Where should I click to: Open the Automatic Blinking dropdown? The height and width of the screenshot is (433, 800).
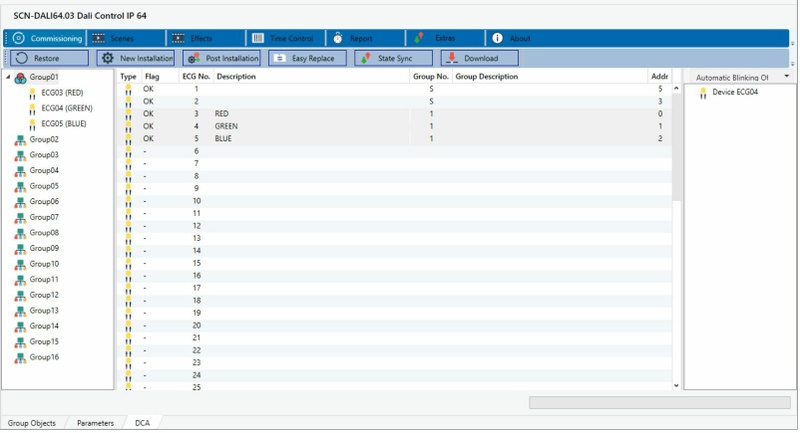point(787,77)
